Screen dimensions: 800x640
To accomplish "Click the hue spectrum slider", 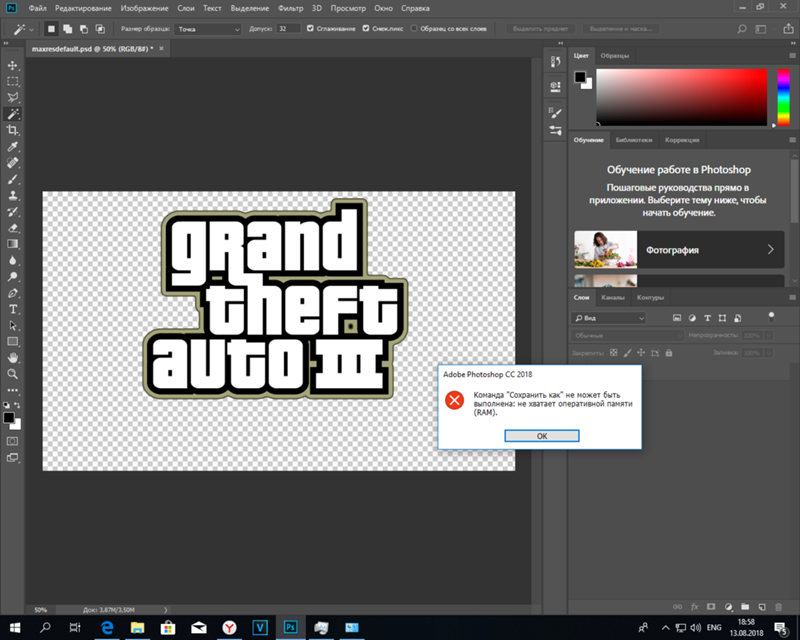I will tap(784, 97).
